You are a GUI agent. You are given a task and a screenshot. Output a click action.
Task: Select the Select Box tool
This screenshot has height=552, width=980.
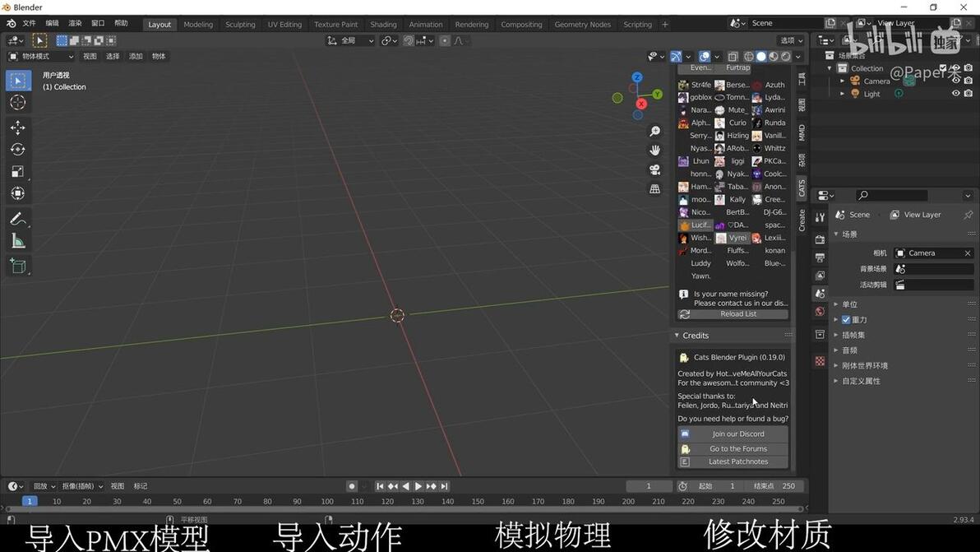[x=18, y=81]
